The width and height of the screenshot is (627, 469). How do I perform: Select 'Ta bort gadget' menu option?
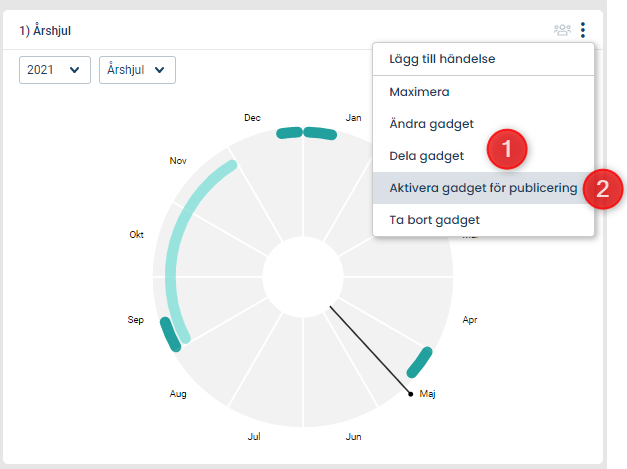tap(483, 220)
